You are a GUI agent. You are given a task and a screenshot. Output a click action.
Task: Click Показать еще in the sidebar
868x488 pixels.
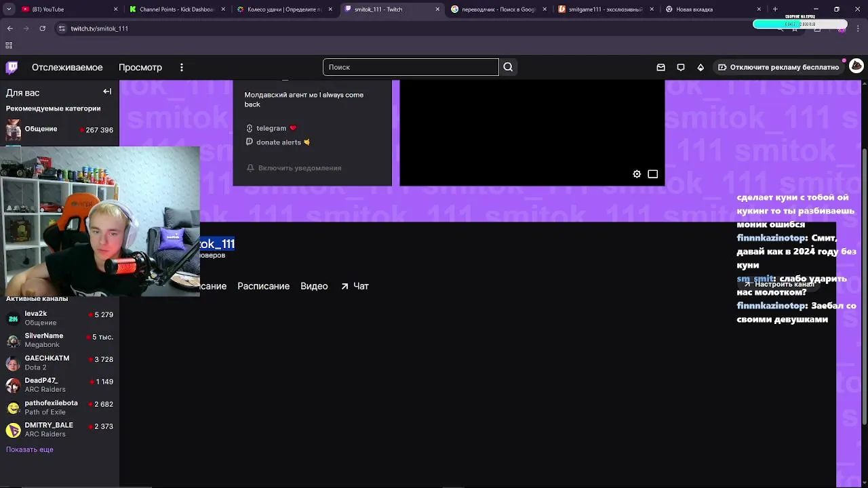(30, 449)
